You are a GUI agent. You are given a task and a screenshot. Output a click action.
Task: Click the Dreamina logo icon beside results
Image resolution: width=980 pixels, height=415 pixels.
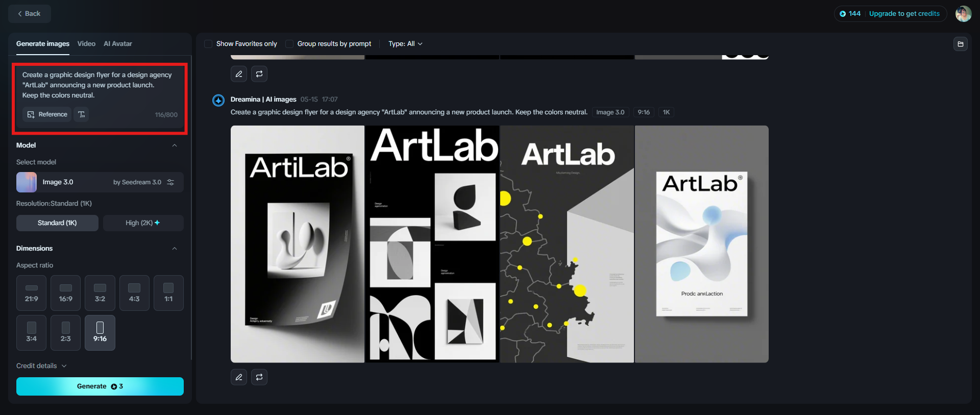pyautogui.click(x=218, y=100)
